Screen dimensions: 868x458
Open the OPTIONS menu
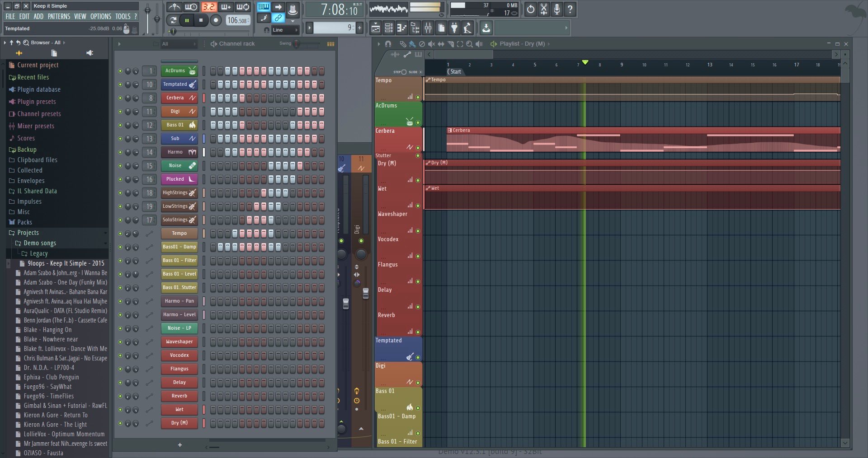click(x=100, y=16)
